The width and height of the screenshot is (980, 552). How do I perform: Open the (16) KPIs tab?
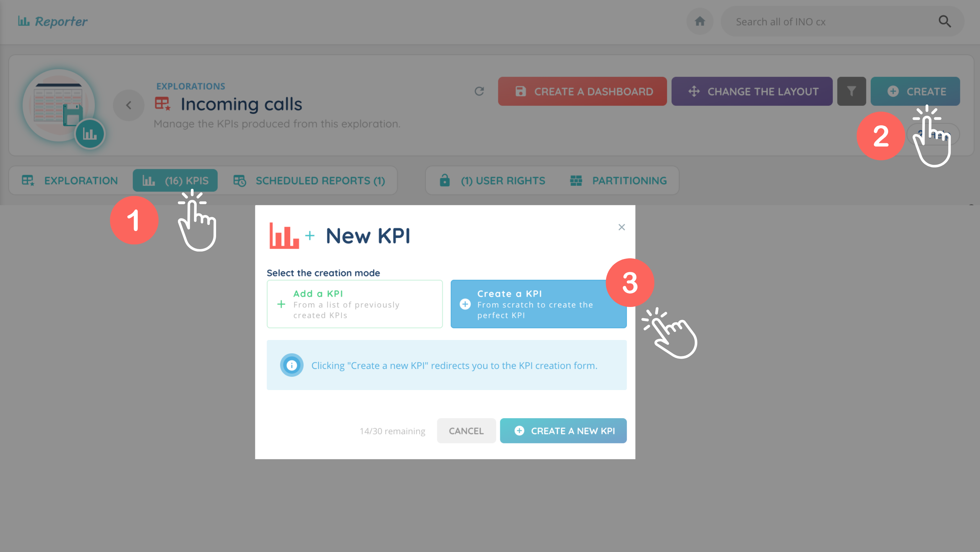click(x=175, y=181)
